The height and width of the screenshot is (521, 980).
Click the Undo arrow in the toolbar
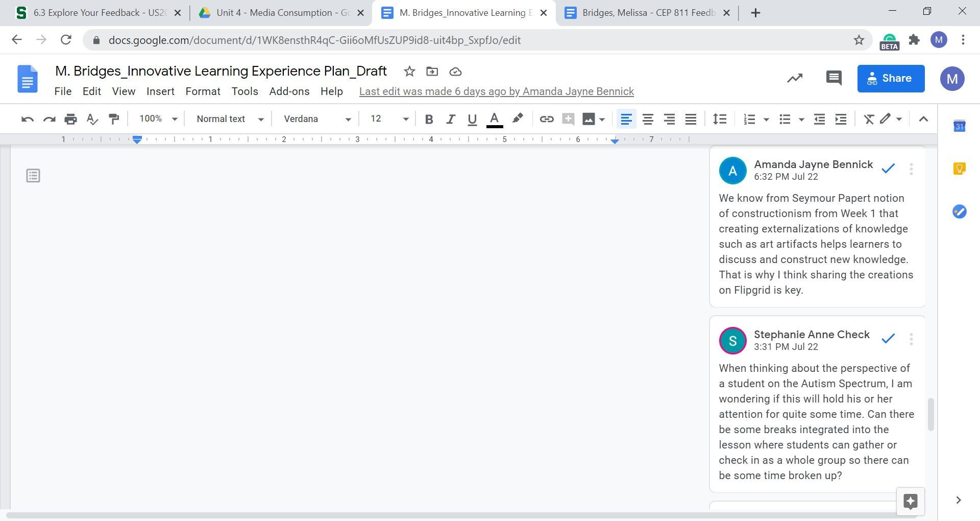28,119
